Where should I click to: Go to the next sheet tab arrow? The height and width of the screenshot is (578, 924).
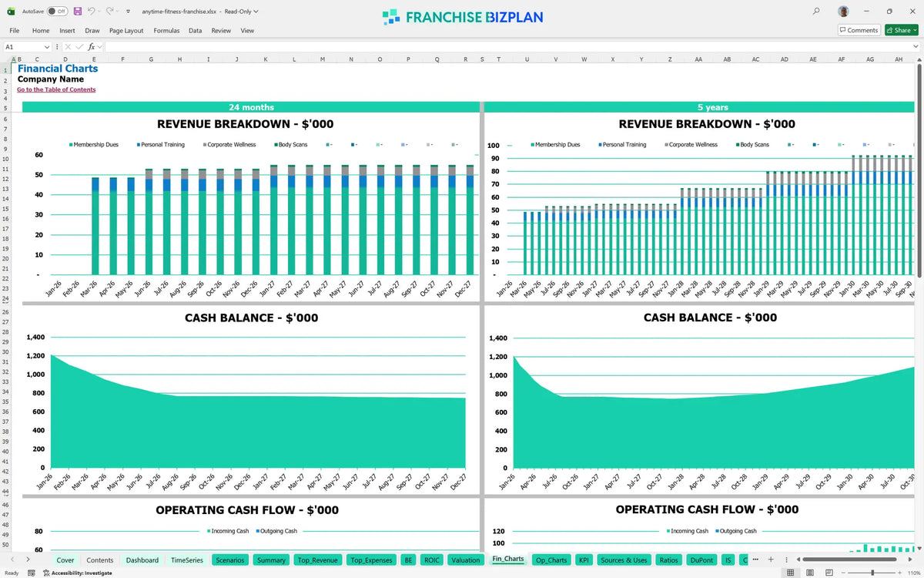[28, 560]
